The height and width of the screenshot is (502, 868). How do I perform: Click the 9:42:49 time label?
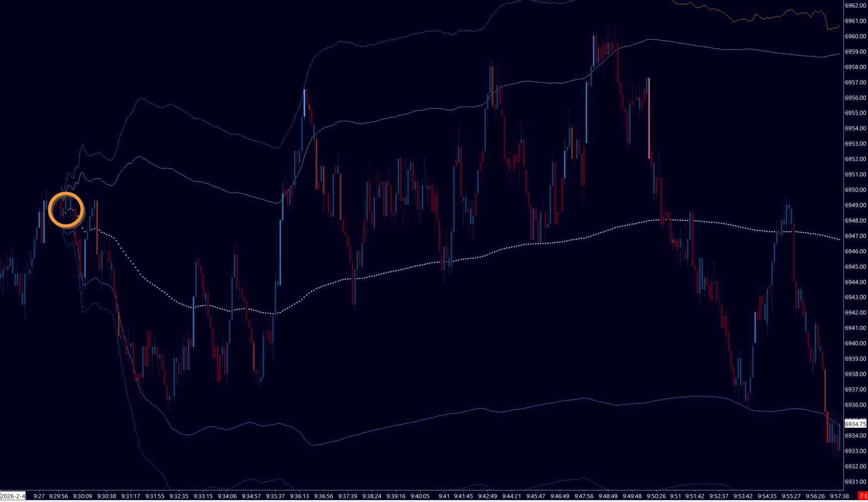[487, 496]
